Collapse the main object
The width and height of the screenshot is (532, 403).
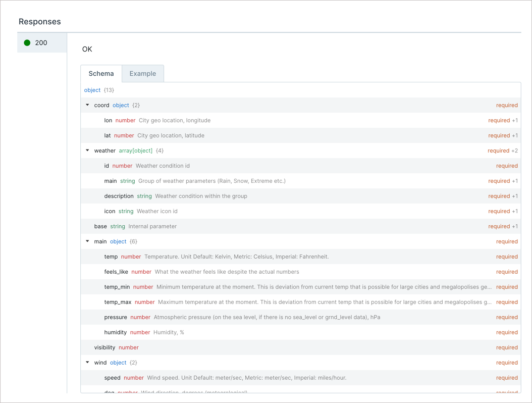87,241
